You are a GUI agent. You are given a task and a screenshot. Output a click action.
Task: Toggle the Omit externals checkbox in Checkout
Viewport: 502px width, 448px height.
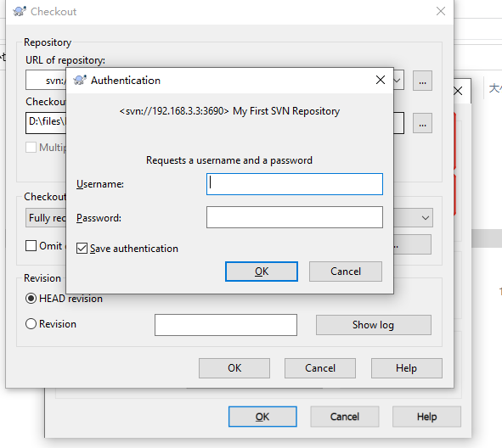pos(31,245)
